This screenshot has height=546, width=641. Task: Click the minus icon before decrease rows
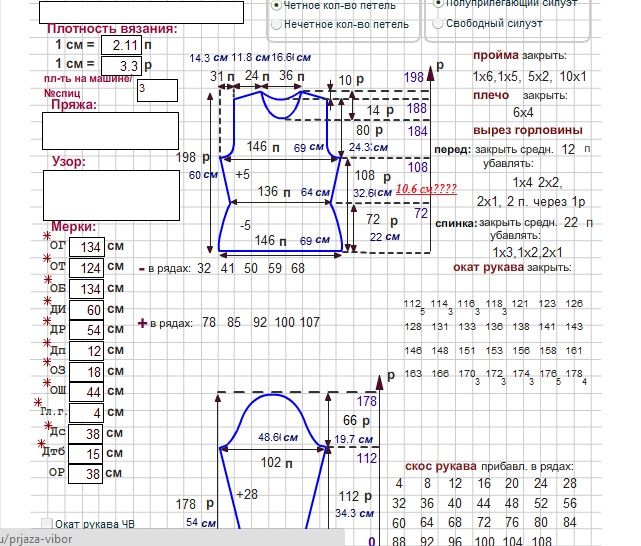point(142,268)
